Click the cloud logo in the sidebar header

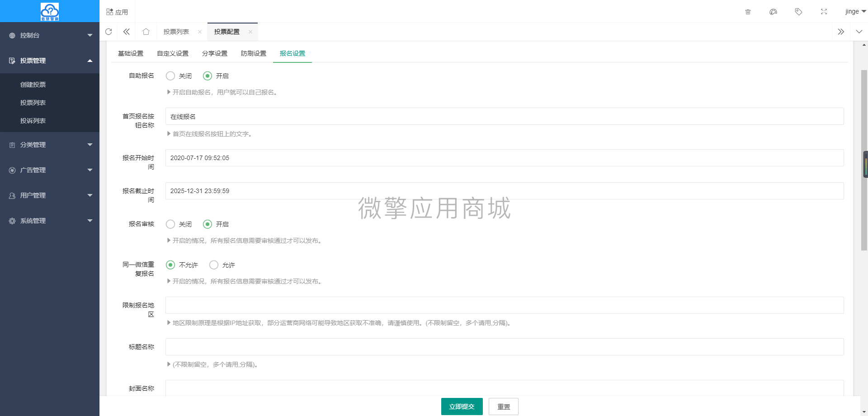tap(50, 12)
